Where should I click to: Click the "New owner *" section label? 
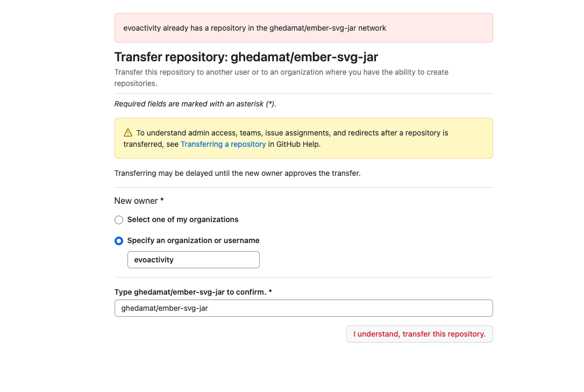(138, 201)
